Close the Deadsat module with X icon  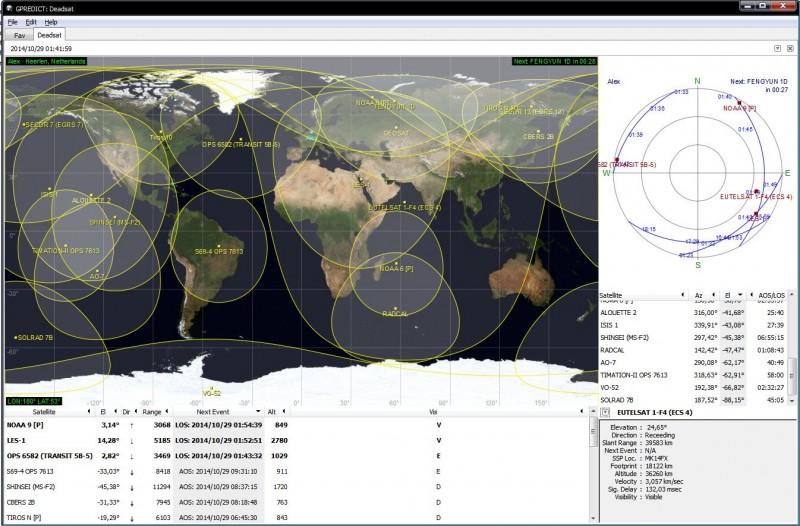(789, 48)
